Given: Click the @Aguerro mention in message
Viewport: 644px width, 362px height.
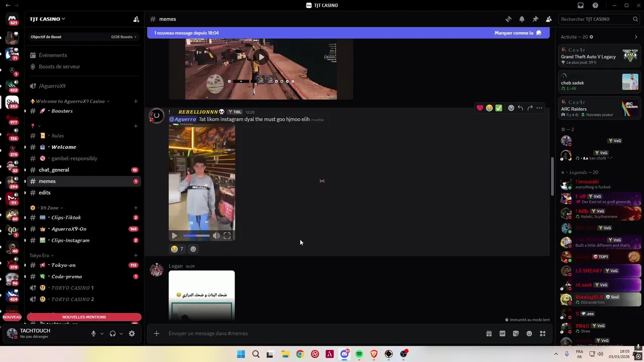Looking at the screenshot, I should pos(183,119).
